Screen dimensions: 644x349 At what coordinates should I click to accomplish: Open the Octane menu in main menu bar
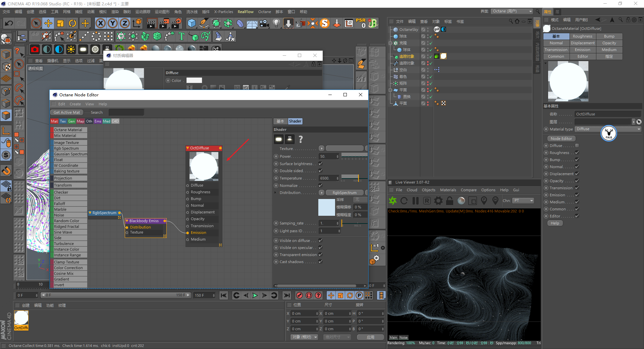point(264,12)
